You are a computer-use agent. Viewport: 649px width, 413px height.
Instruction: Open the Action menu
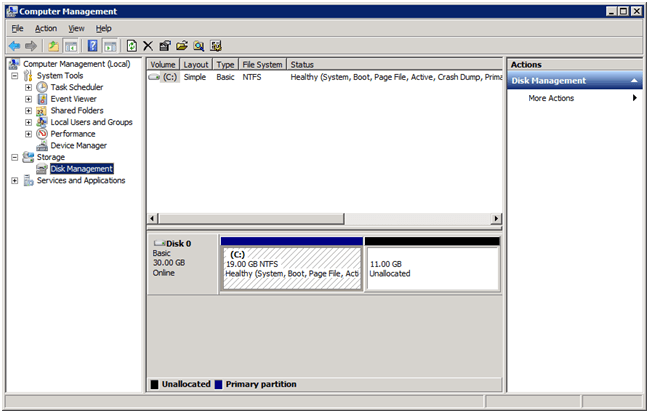46,28
